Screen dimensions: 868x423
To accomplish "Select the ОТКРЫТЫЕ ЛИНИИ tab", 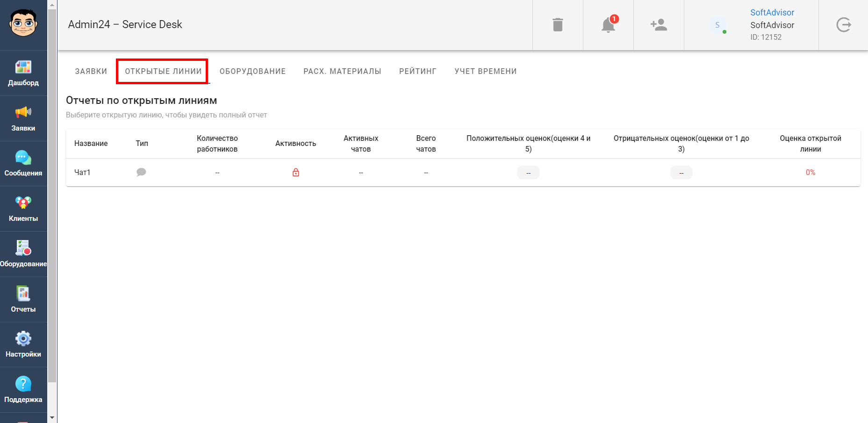I will [x=163, y=71].
